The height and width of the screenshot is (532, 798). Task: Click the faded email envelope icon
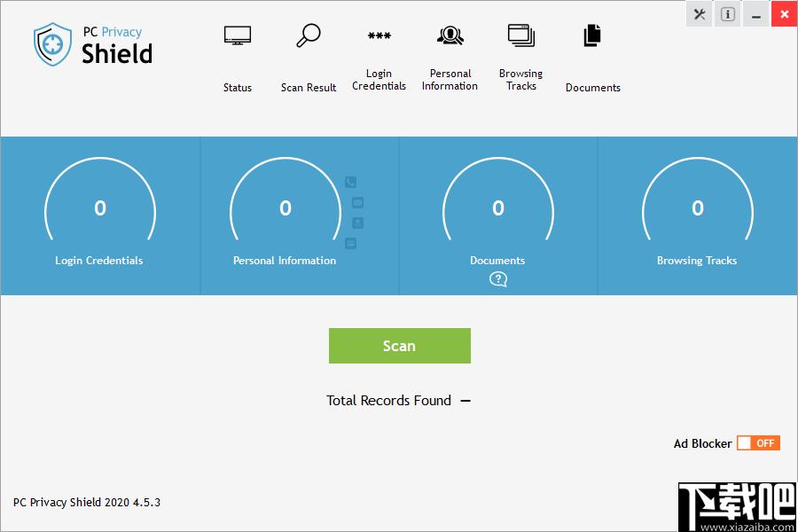pos(358,203)
